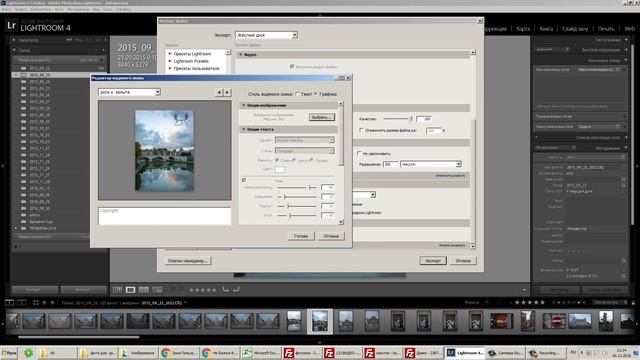Open Chrome window in the taskbar
640x360 pixels.
pyautogui.click(x=179, y=353)
